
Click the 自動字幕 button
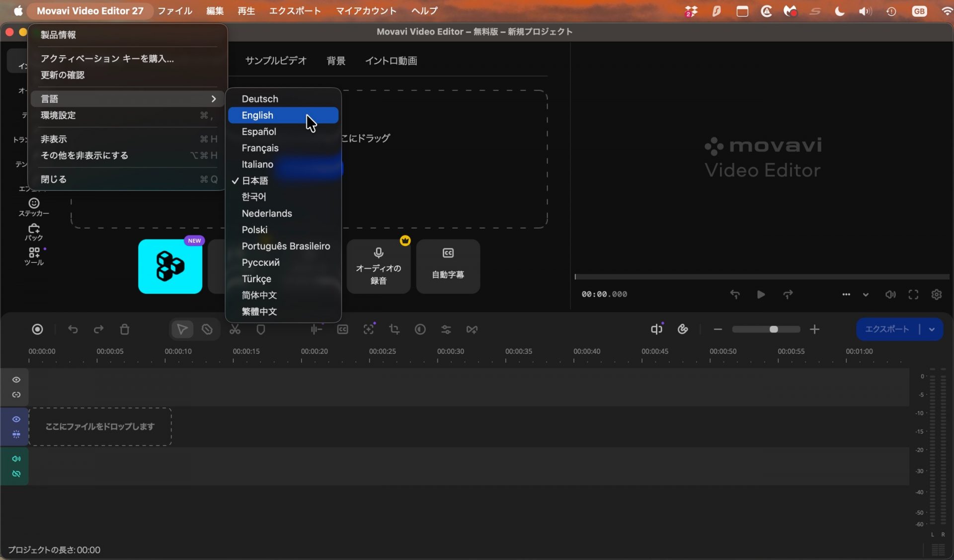[448, 266]
